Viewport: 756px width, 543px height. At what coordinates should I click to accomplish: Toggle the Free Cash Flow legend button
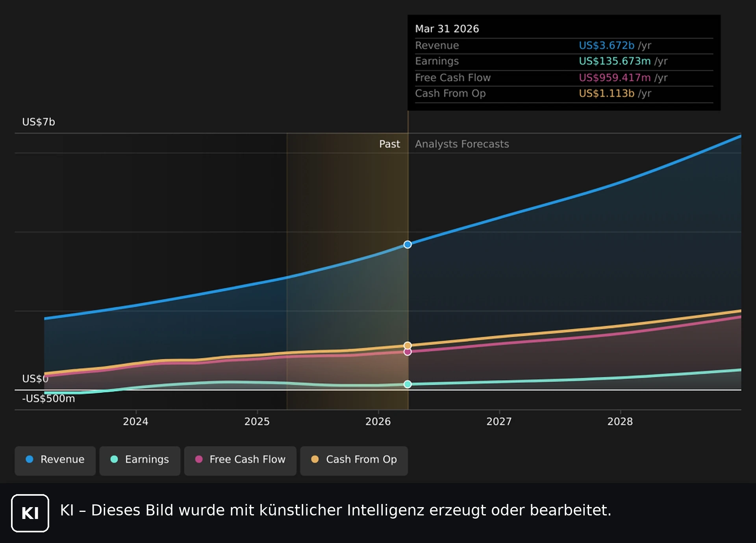pyautogui.click(x=240, y=461)
